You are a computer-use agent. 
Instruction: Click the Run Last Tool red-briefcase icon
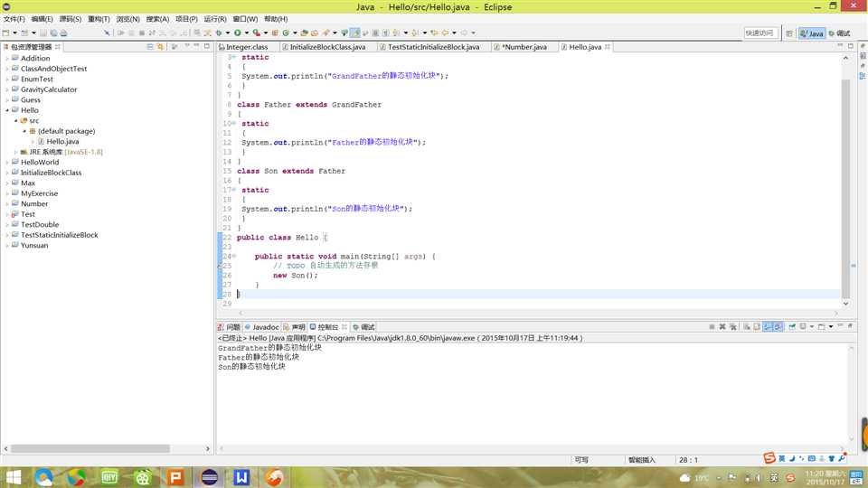click(x=256, y=33)
